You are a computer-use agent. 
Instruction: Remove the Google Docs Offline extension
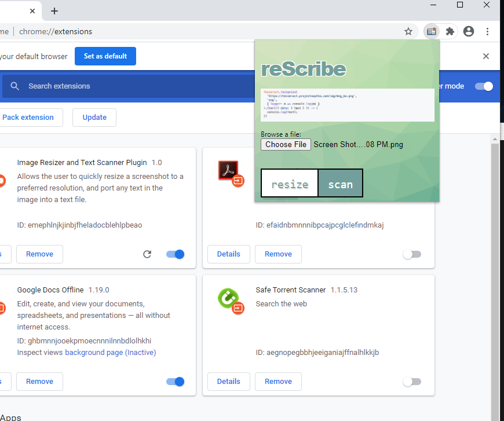tap(39, 382)
